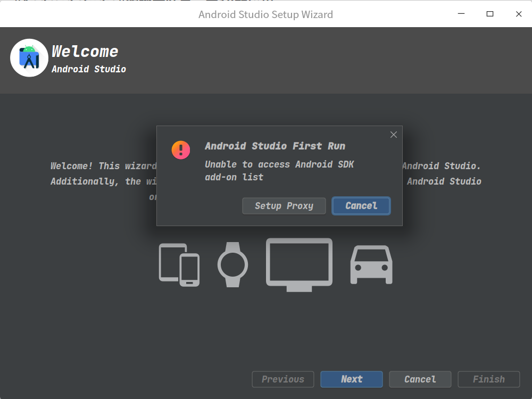Click the wizard's bottom Cancel button

(x=420, y=379)
